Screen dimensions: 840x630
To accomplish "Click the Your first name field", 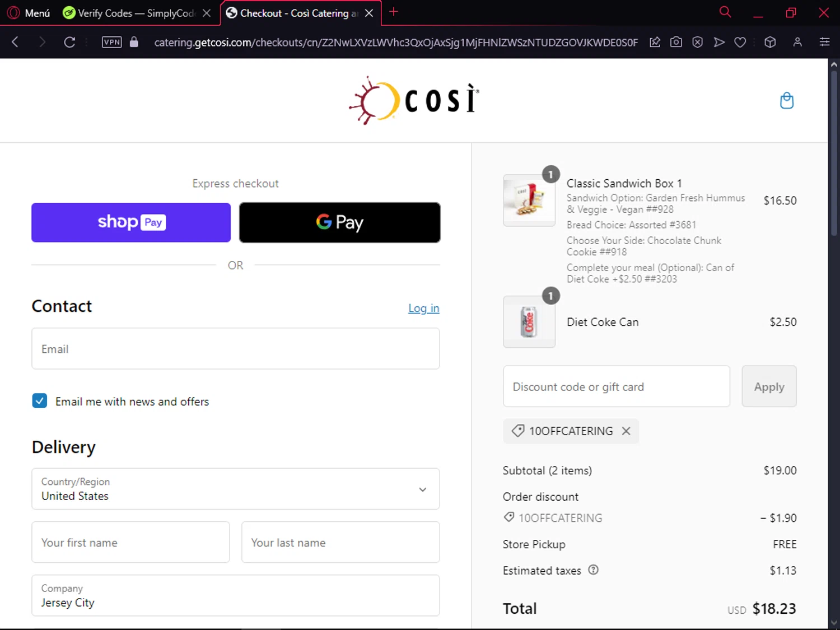I will point(131,542).
